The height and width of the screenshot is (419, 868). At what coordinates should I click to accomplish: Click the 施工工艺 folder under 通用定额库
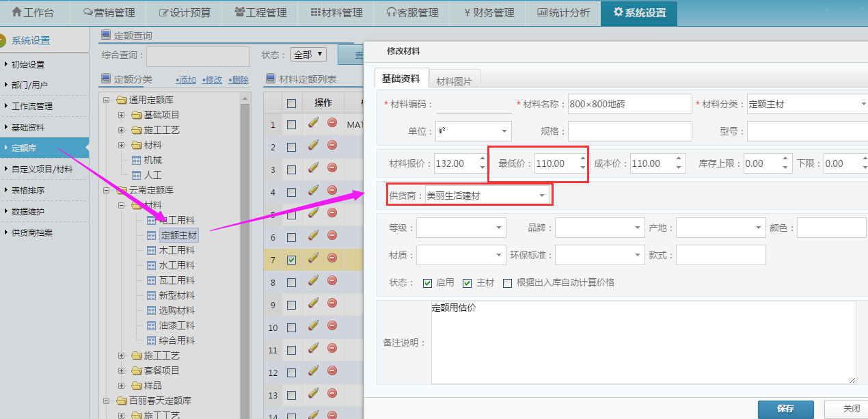click(161, 130)
